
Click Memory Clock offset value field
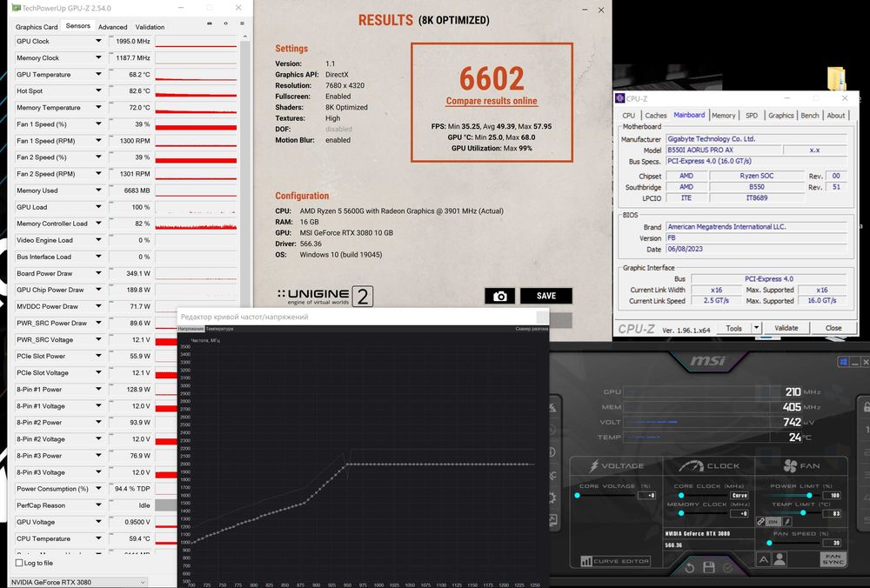coord(739,513)
